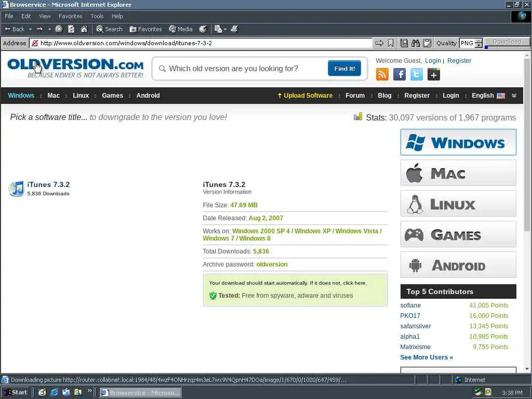Click the IE Back arrow button
This screenshot has width=532, height=399.
pyautogui.click(x=14, y=29)
